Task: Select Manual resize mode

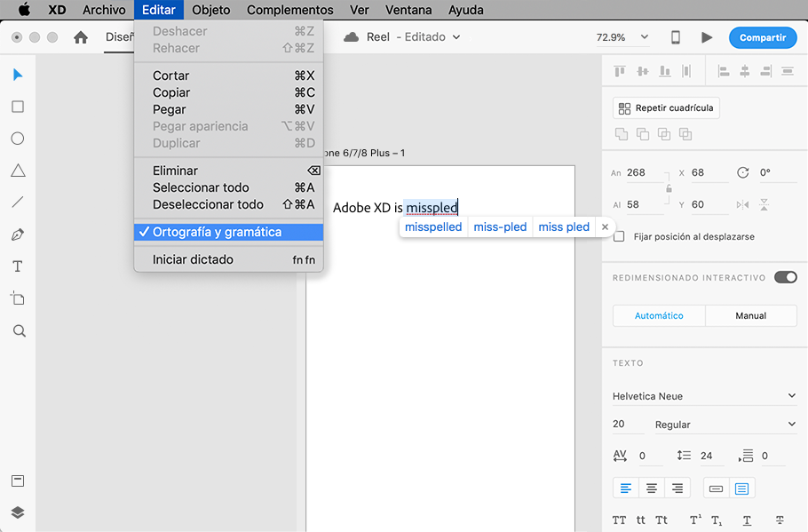Action: [751, 315]
